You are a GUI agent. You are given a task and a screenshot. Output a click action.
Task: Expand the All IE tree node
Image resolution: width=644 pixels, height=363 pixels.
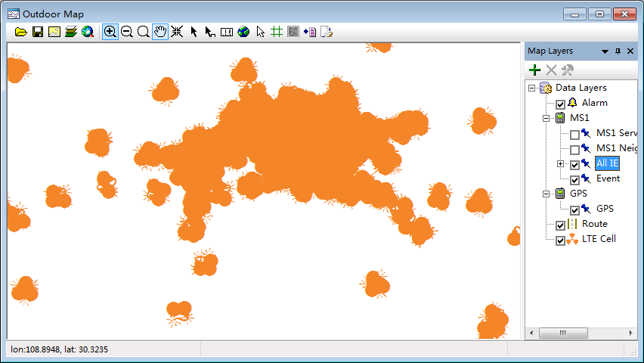point(561,163)
